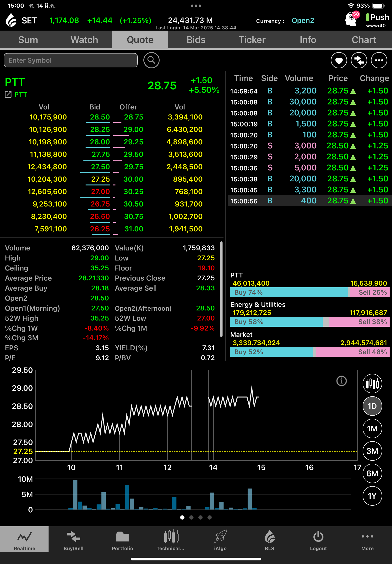The image size is (392, 564).
Task: Open the PTT external link icon
Action: pyautogui.click(x=8, y=95)
